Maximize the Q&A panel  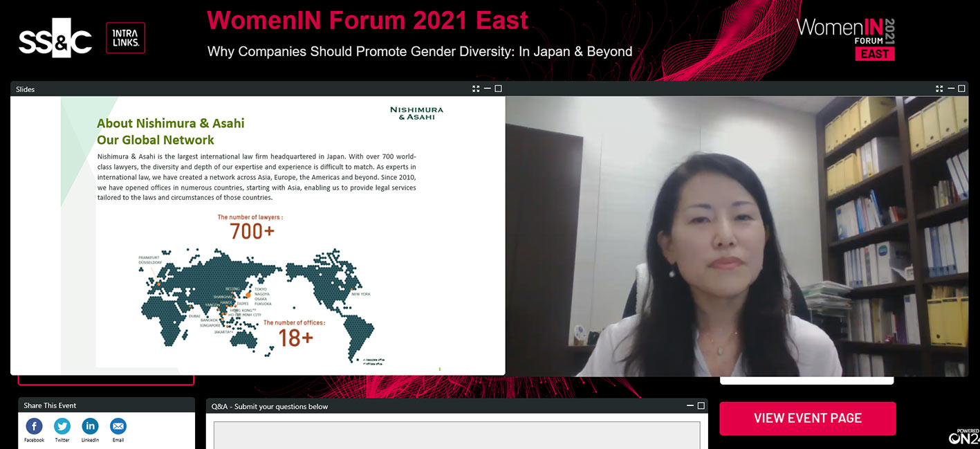tap(701, 405)
